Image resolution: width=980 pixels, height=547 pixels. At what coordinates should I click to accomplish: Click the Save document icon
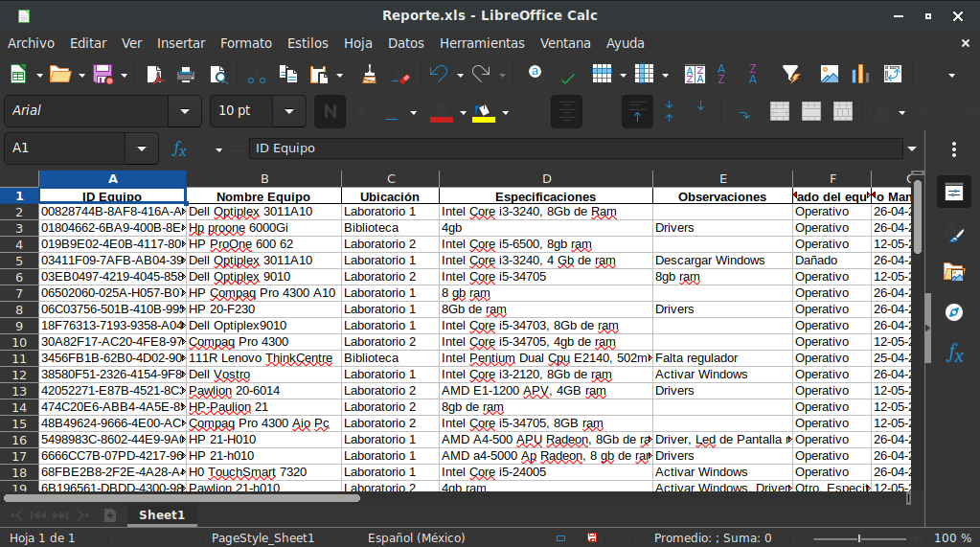pos(103,75)
